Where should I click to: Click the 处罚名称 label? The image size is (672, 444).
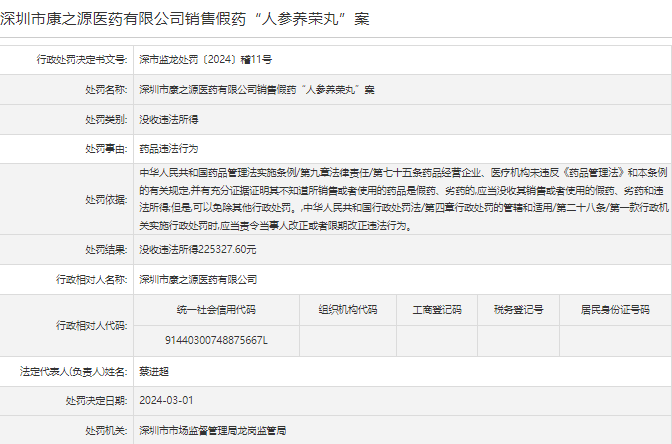pos(106,90)
